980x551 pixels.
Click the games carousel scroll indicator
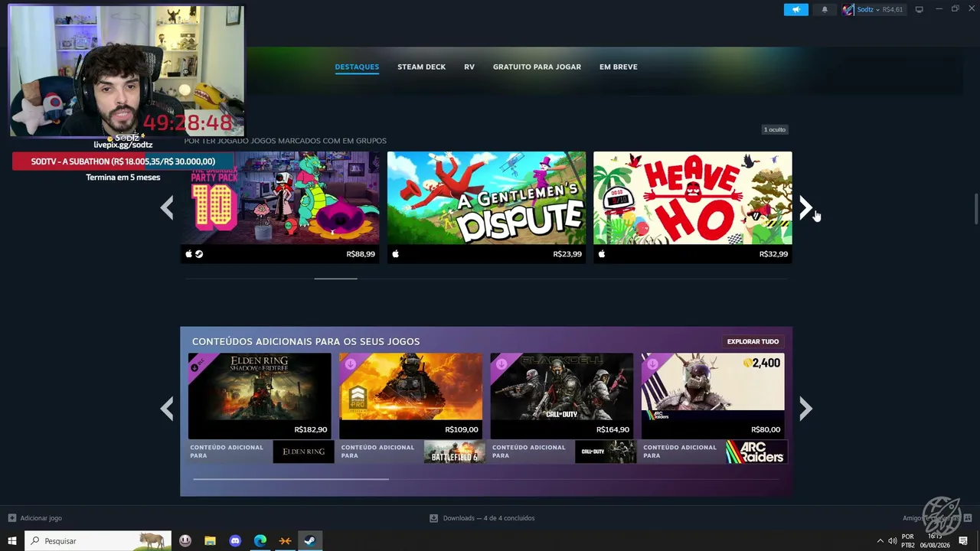pos(335,279)
